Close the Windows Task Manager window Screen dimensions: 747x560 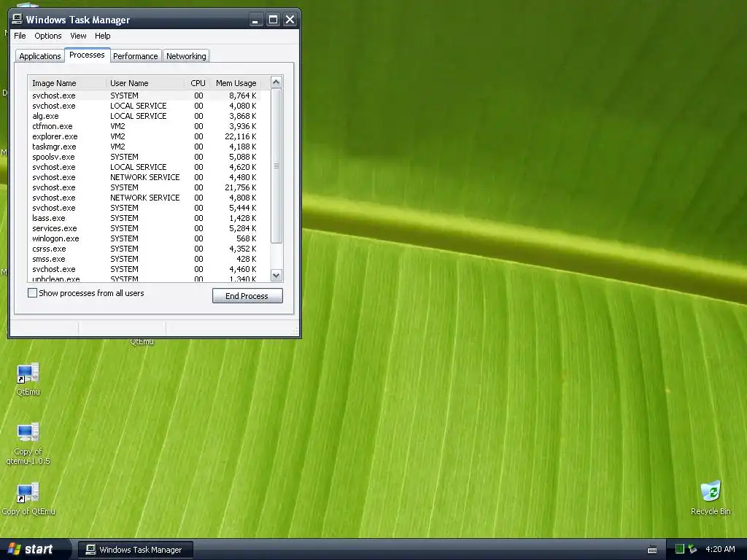(290, 20)
